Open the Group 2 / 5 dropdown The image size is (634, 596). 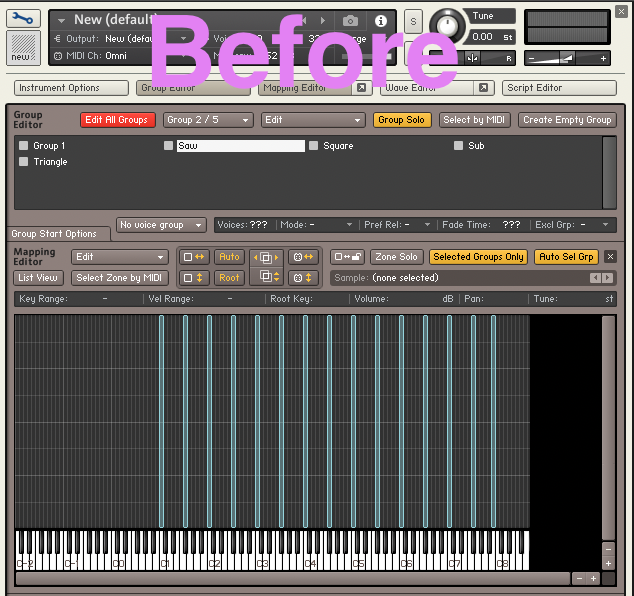tap(208, 120)
